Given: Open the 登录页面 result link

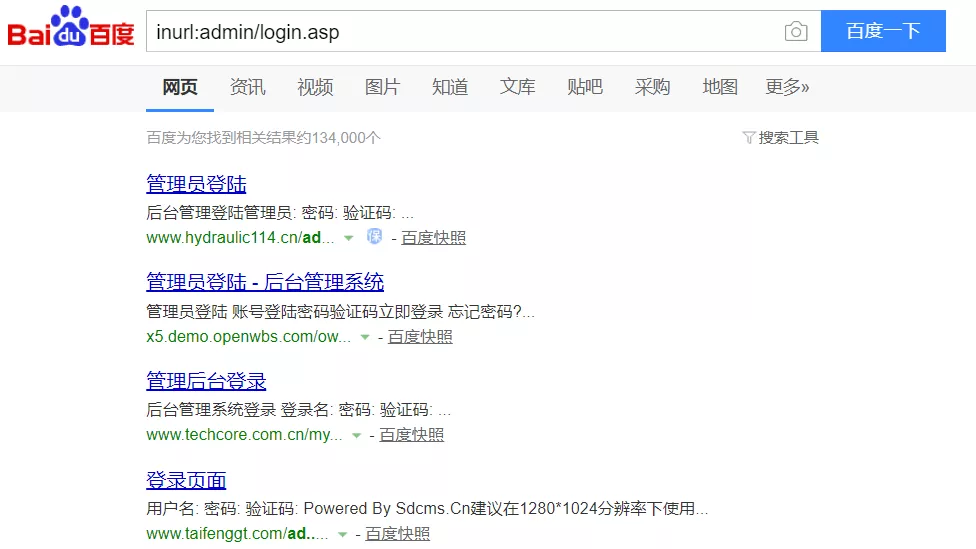Looking at the screenshot, I should (x=186, y=479).
